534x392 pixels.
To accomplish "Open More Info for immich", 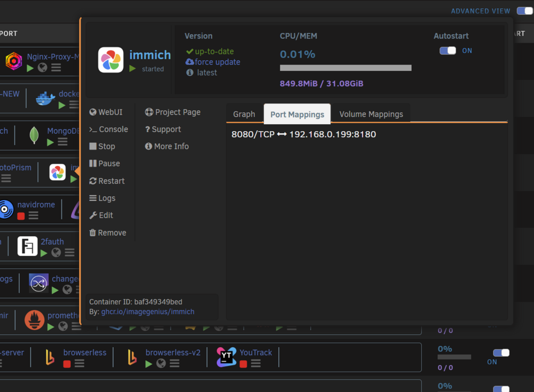I will coord(167,146).
